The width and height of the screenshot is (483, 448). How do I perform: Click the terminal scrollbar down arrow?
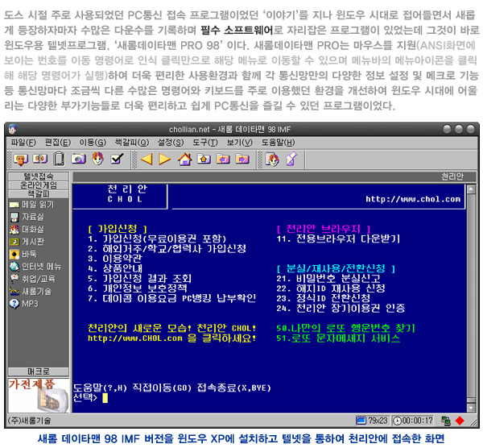pyautogui.click(x=471, y=408)
